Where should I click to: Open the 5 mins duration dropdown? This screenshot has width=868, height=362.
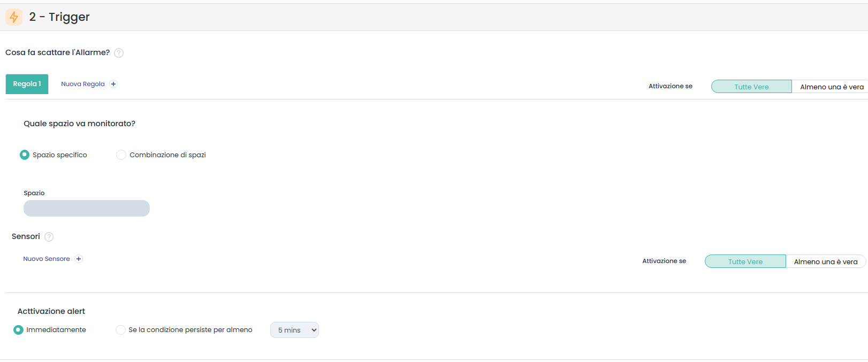294,330
